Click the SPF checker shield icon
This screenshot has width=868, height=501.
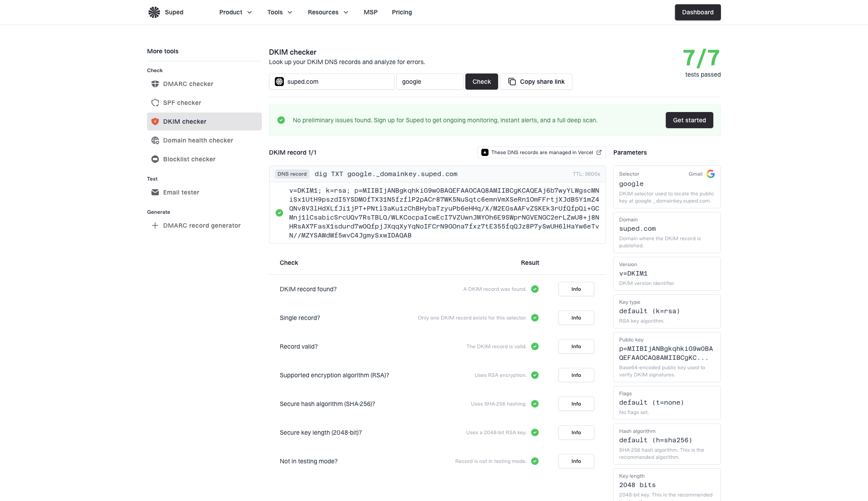tap(155, 103)
